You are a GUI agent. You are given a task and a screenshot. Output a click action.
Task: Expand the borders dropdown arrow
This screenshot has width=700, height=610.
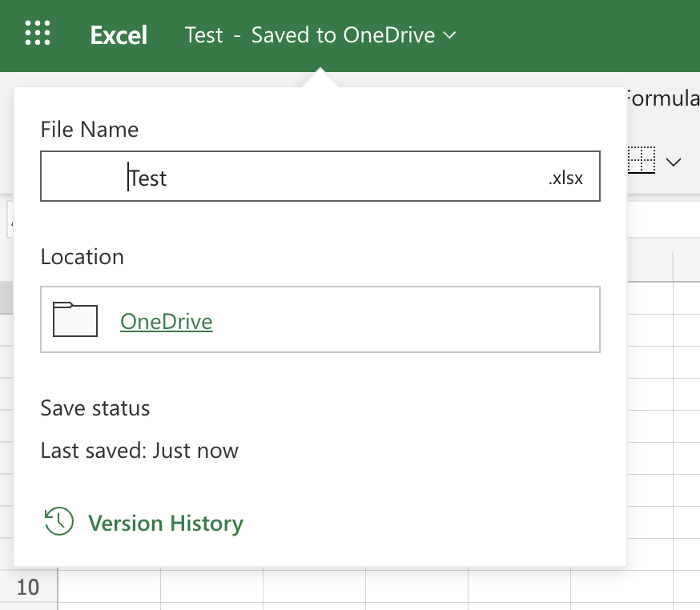click(674, 162)
